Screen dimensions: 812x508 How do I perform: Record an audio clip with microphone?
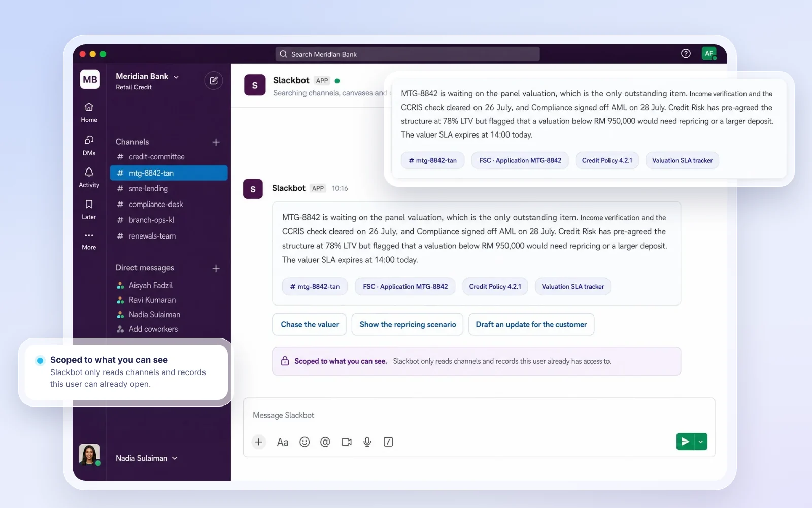point(367,442)
